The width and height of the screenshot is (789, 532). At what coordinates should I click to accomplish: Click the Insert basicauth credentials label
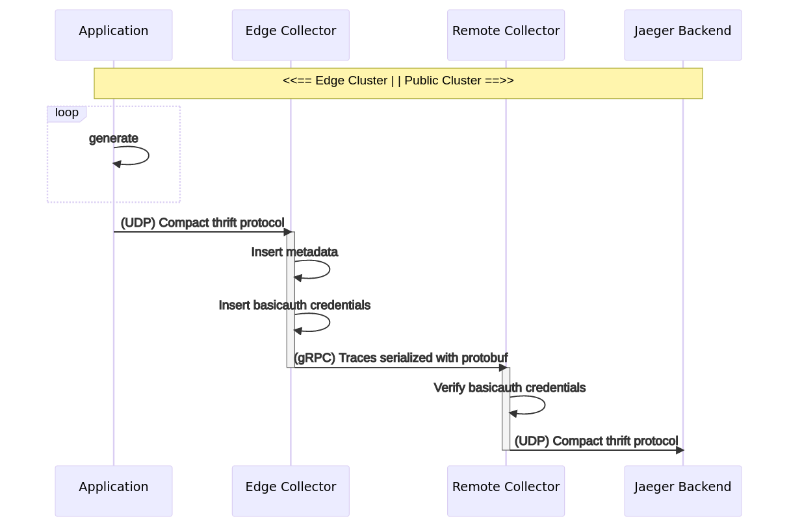[x=294, y=305]
